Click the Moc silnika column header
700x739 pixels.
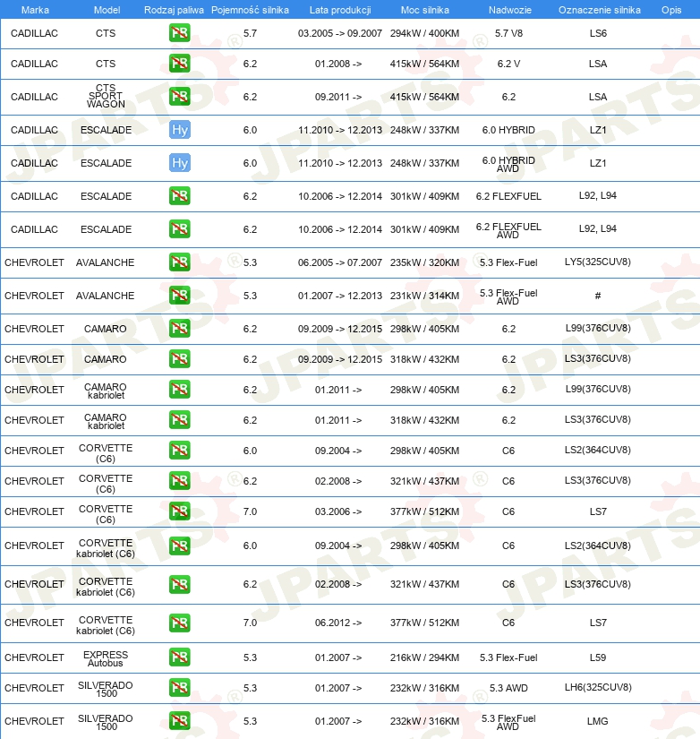425,10
